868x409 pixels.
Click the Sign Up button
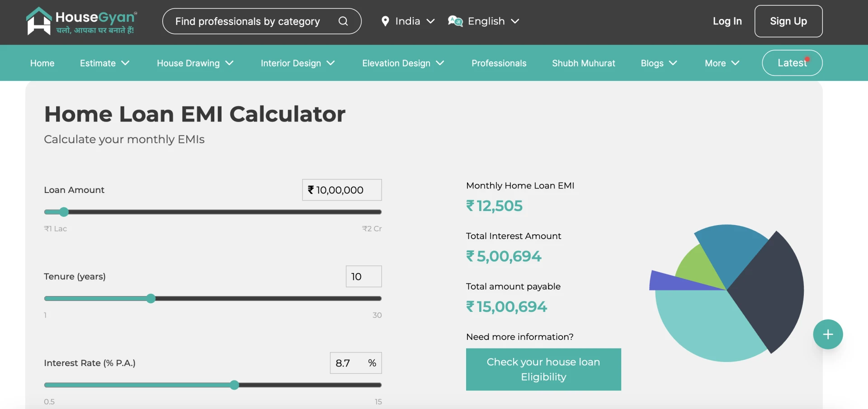[788, 21]
